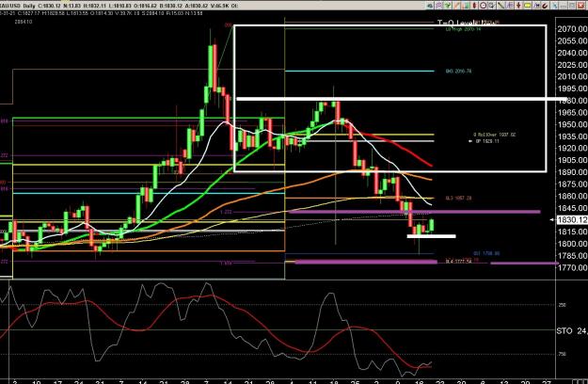The width and height of the screenshot is (588, 384).
Task: Select the circle drawing tool icon
Action: 483,6
